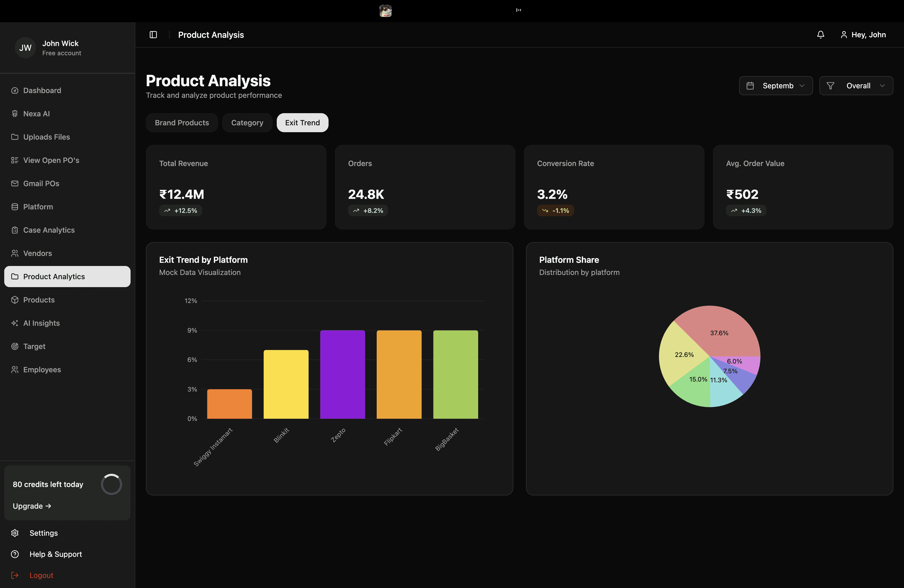
Task: Switch to Brand Products tab
Action: 182,123
